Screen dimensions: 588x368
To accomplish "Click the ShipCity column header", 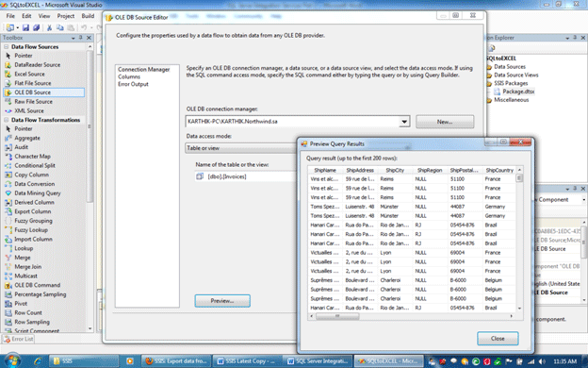I will click(x=395, y=170).
